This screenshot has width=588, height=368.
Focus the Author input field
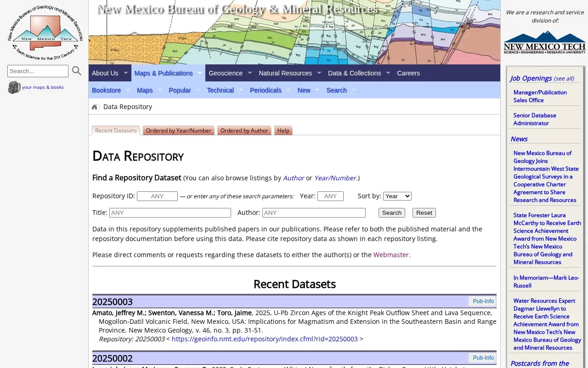314,213
